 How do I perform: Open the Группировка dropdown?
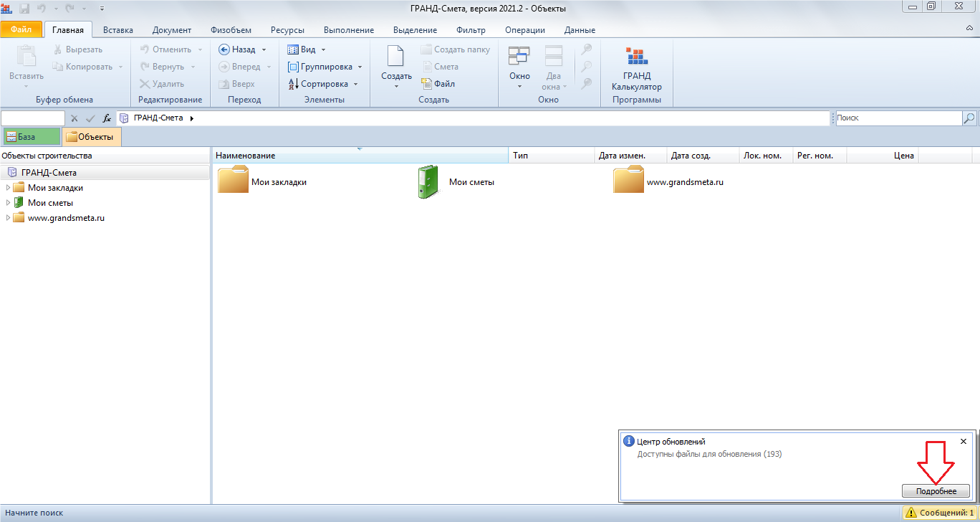point(325,67)
